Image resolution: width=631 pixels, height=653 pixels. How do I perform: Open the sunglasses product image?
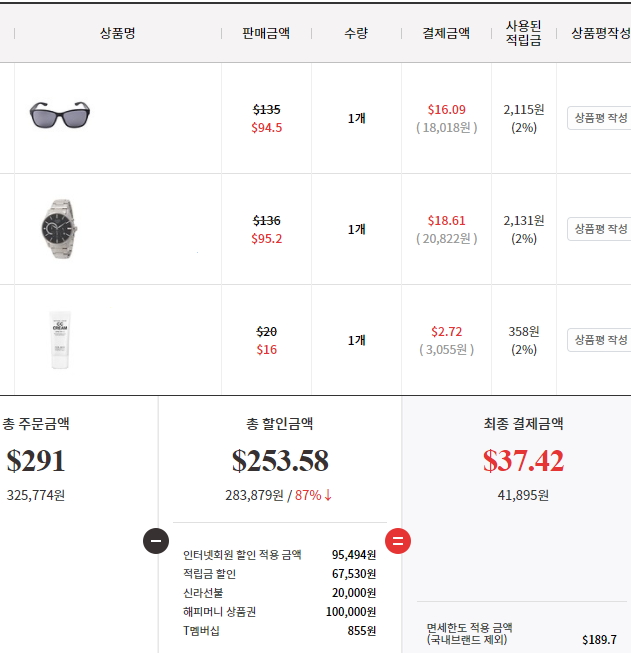point(60,116)
